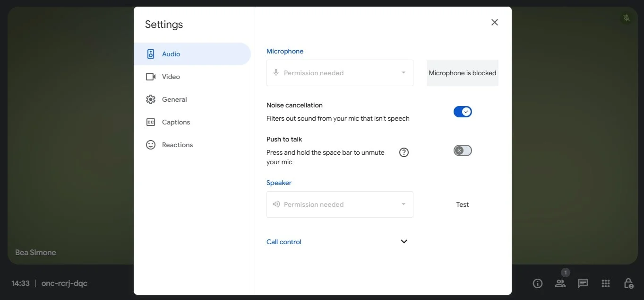Click the Call control heading
This screenshot has width=644, height=300.
tap(284, 242)
